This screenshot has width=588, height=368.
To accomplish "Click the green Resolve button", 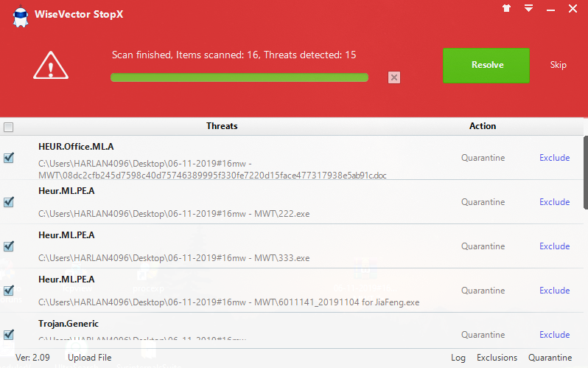I will tap(486, 66).
